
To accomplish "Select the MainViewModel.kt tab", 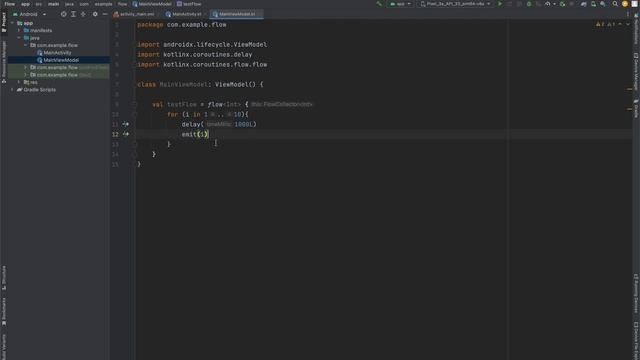I will (x=236, y=14).
